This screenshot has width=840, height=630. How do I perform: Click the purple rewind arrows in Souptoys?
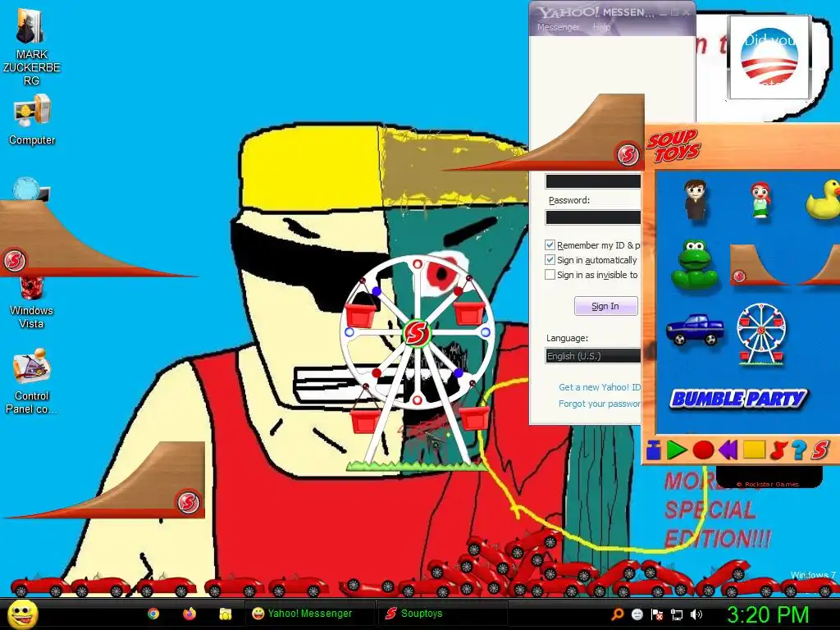click(x=728, y=450)
